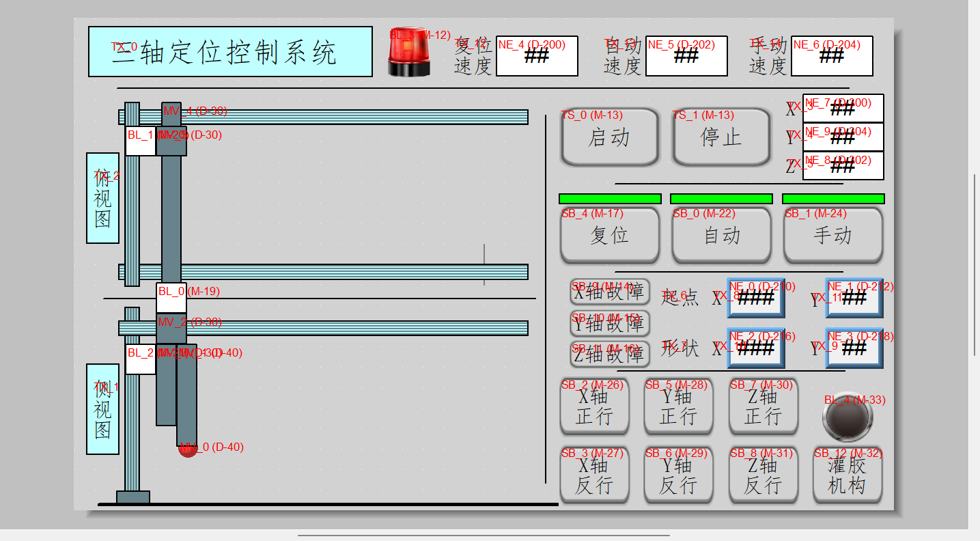Click the green status bar above 复位

pyautogui.click(x=610, y=199)
